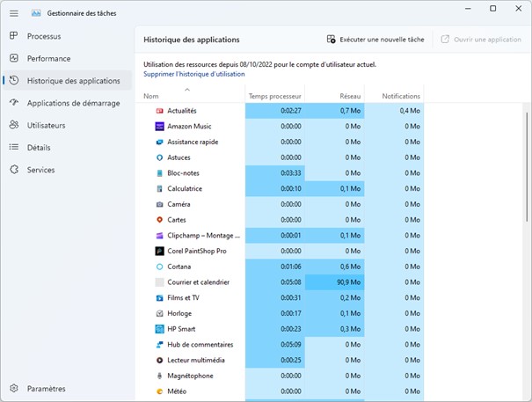Image resolution: width=532 pixels, height=402 pixels.
Task: Switch to the Performance tab
Action: pos(48,58)
